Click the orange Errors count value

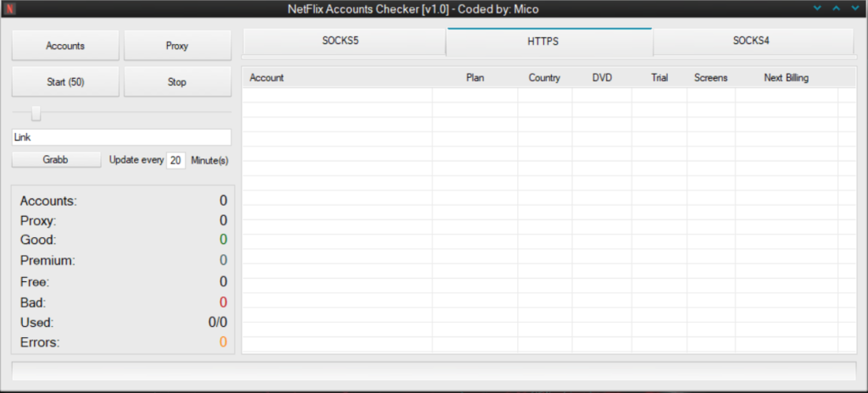coord(223,342)
